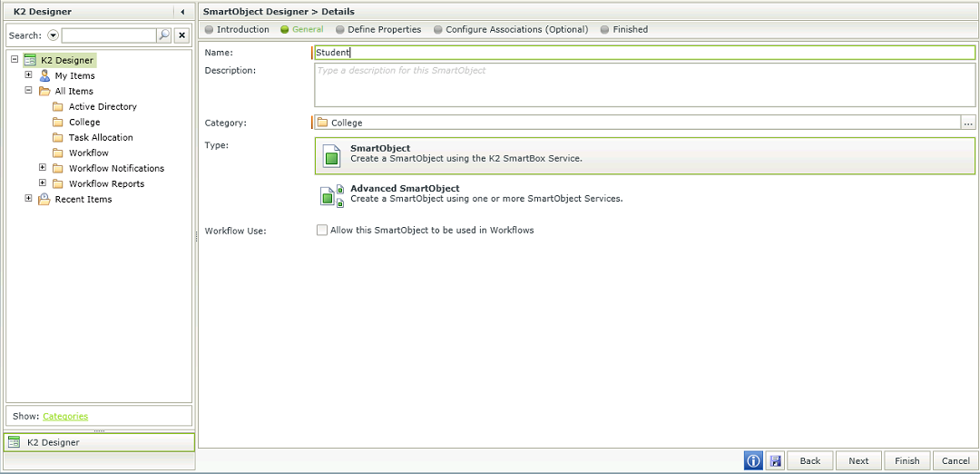980x474 pixels.
Task: Click the blue information icon button
Action: (753, 461)
